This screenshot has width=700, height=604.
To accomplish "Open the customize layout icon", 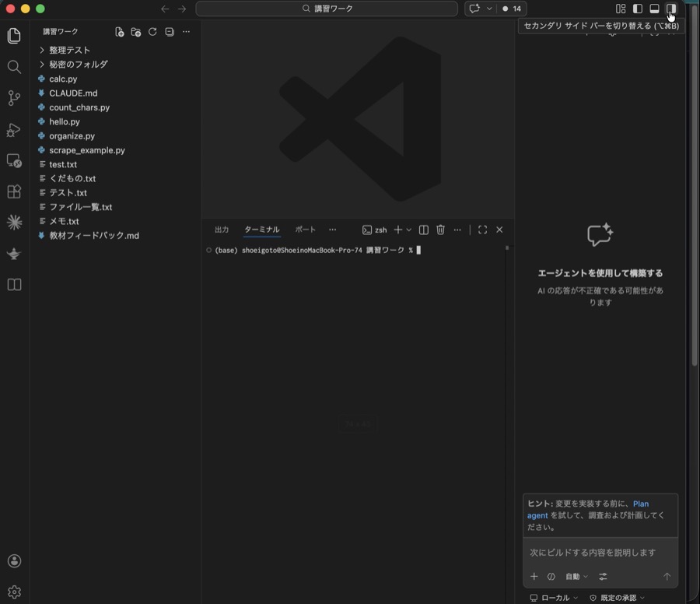I will pyautogui.click(x=621, y=9).
